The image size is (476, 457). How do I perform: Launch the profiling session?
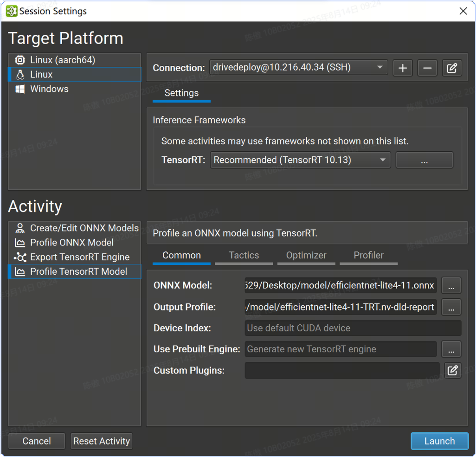(x=439, y=441)
